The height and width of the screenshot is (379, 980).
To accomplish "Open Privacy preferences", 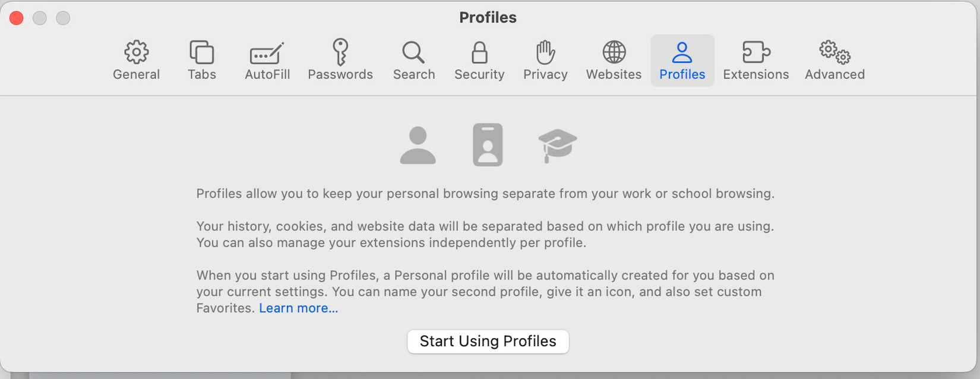I will point(545,59).
